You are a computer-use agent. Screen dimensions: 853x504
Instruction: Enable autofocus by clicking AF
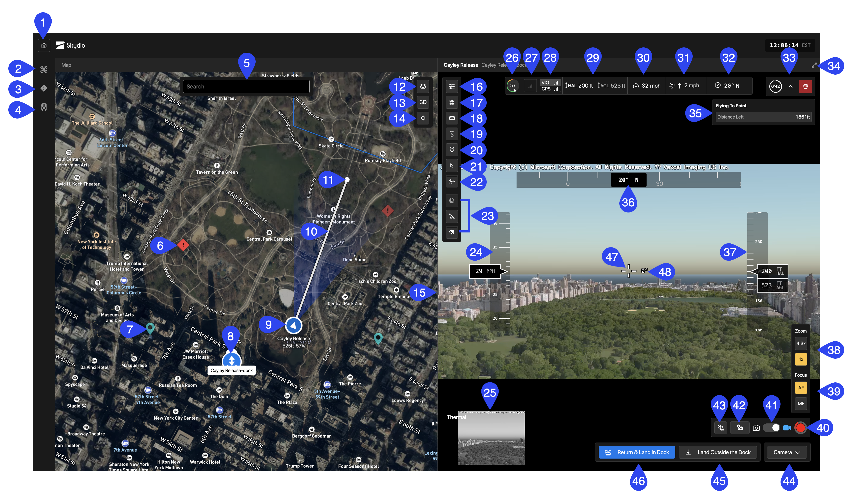click(x=801, y=387)
